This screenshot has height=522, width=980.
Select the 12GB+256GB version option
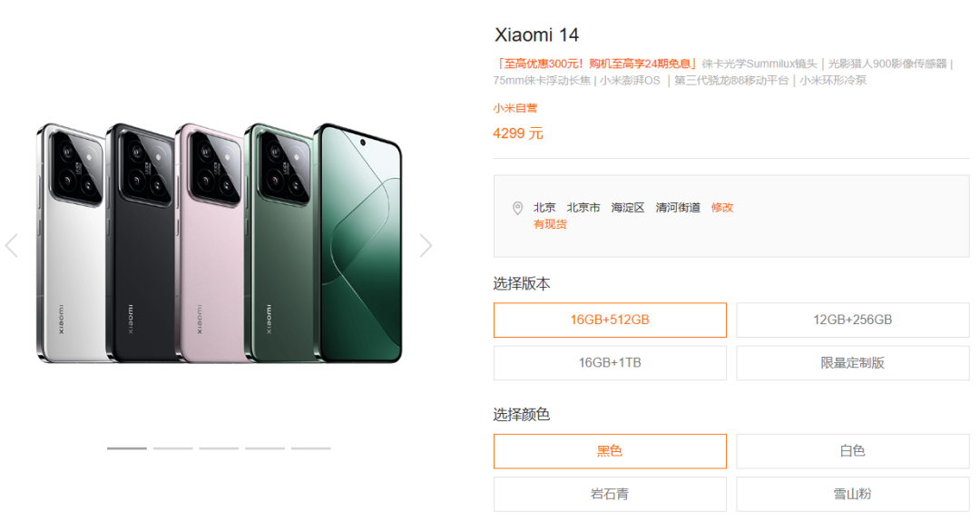pyautogui.click(x=852, y=320)
